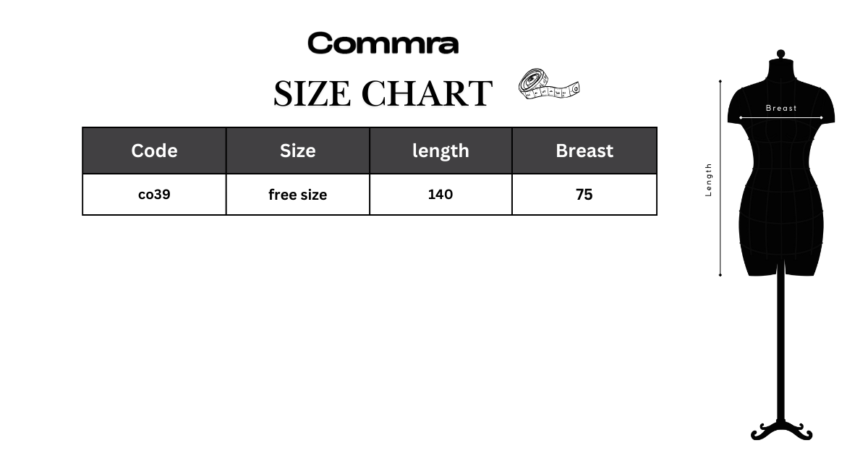Click the free size cell
This screenshot has width=868, height=456.
pyautogui.click(x=298, y=195)
